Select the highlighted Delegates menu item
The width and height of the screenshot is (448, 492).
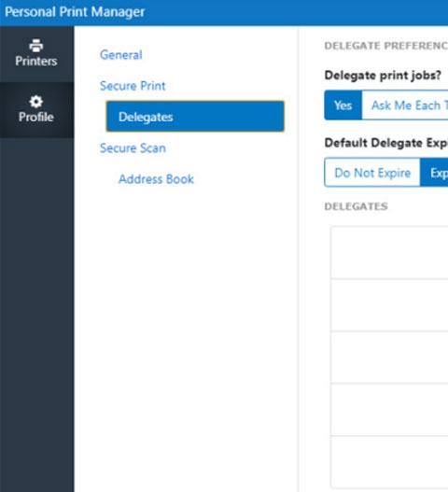point(195,117)
